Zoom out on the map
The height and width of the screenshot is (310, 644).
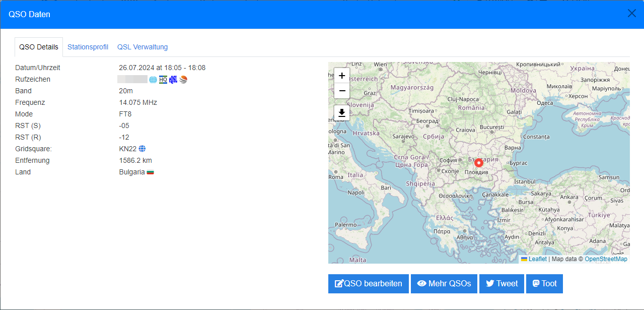(342, 91)
